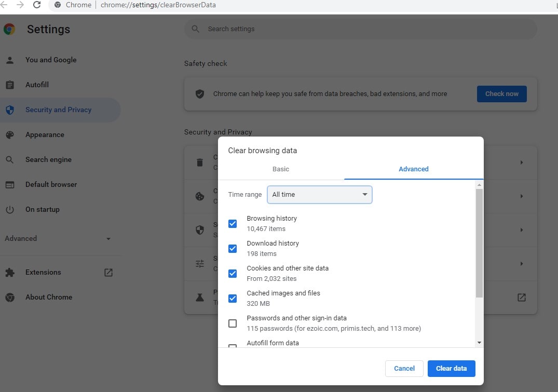The image size is (558, 392).
Task: Uncheck the Browsing history checkbox
Action: [232, 223]
